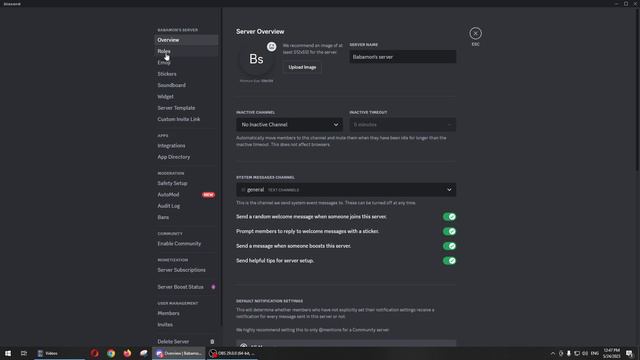The width and height of the screenshot is (640, 360).
Task: Launch Google Chrome from the taskbar
Action: [x=111, y=353]
